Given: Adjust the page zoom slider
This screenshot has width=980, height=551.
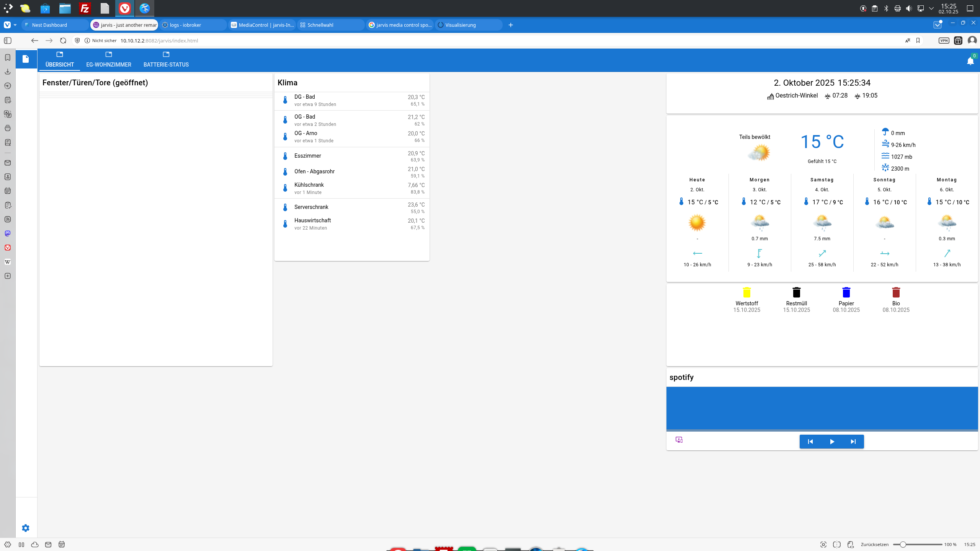Looking at the screenshot, I should click(x=903, y=544).
